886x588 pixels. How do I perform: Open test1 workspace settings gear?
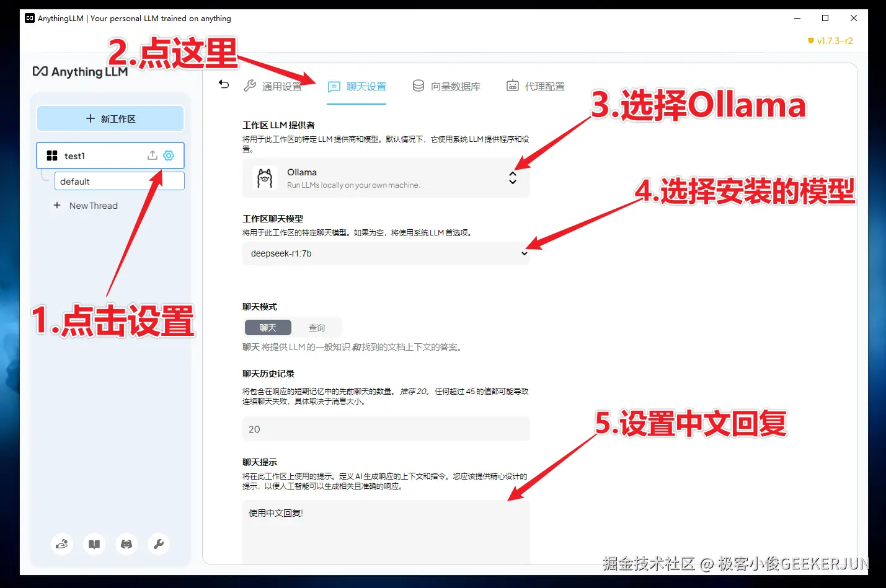pyautogui.click(x=169, y=156)
